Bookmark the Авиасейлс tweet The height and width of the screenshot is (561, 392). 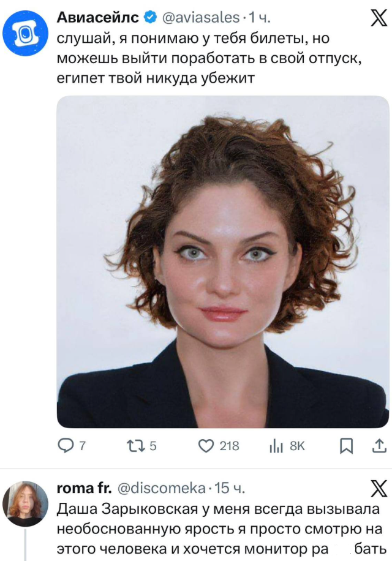346,446
